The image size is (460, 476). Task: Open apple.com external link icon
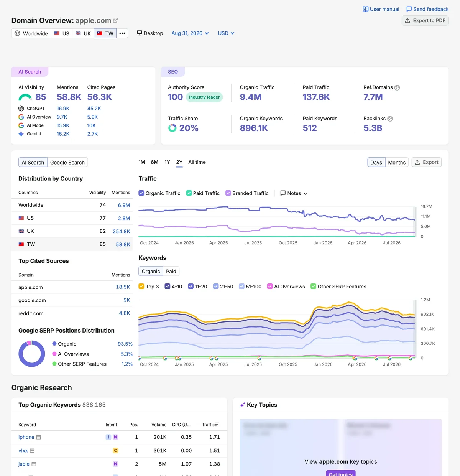[x=115, y=20]
